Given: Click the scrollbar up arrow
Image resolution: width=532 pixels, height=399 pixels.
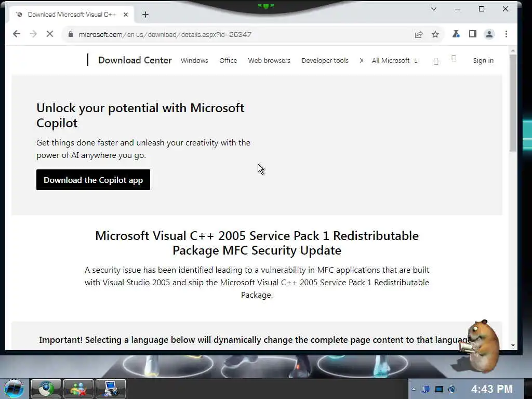Looking at the screenshot, I should point(513,50).
